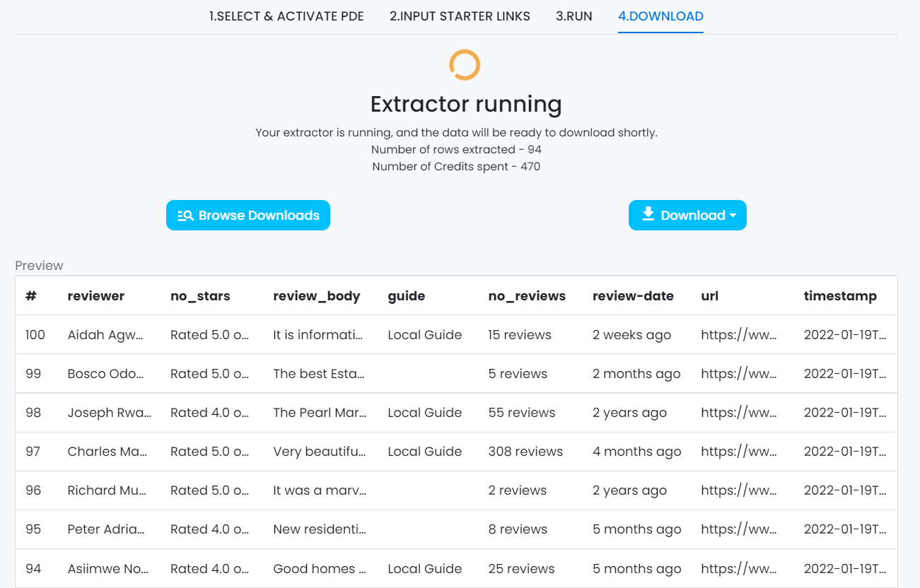
Task: Click the url column header
Action: coord(709,296)
